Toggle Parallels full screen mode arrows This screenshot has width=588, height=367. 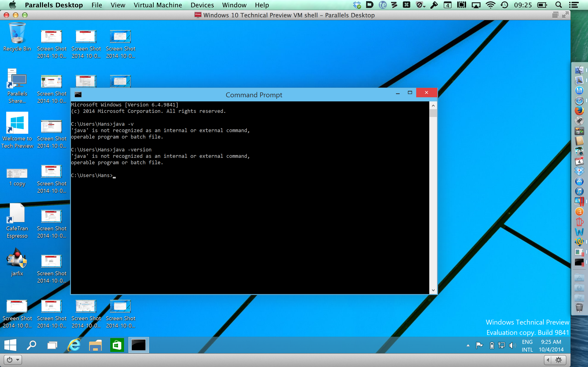pyautogui.click(x=565, y=15)
